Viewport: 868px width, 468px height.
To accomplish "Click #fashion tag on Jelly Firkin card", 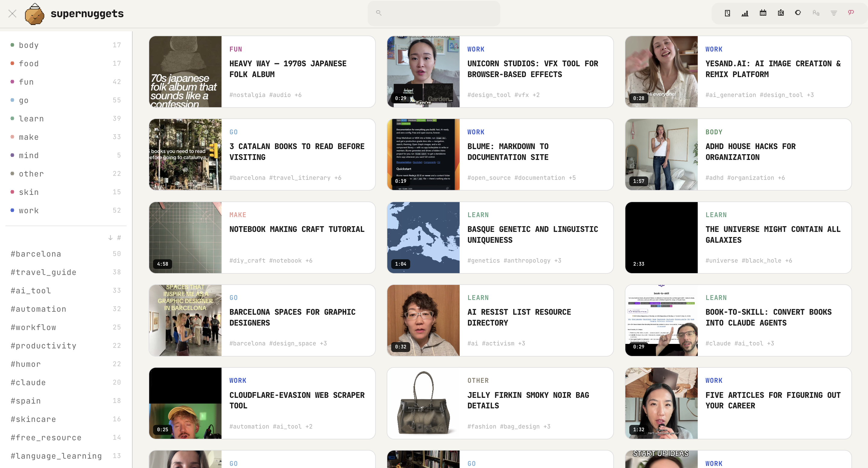I will [482, 426].
